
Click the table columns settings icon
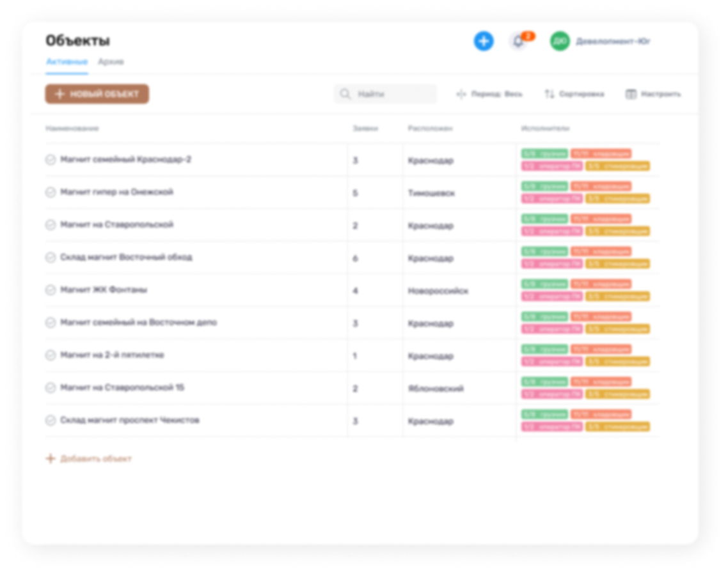pos(631,94)
